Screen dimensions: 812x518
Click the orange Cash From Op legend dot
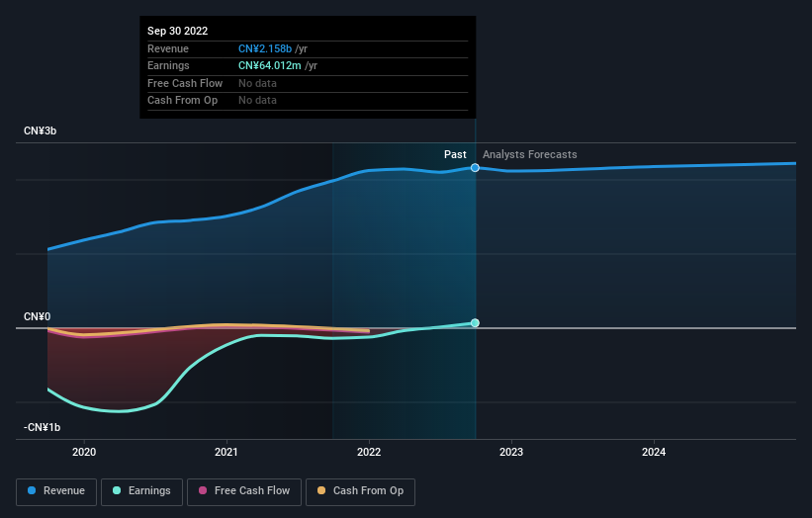321,490
